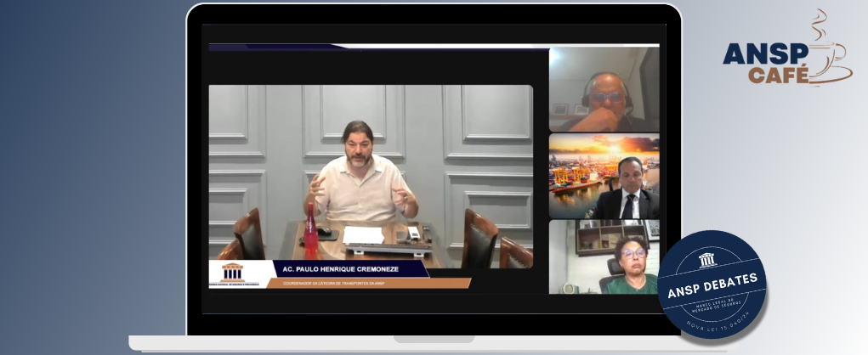Image resolution: width=868 pixels, height=355 pixels.
Task: Click the ANSP Debates circular badge title
Action: pos(711,282)
